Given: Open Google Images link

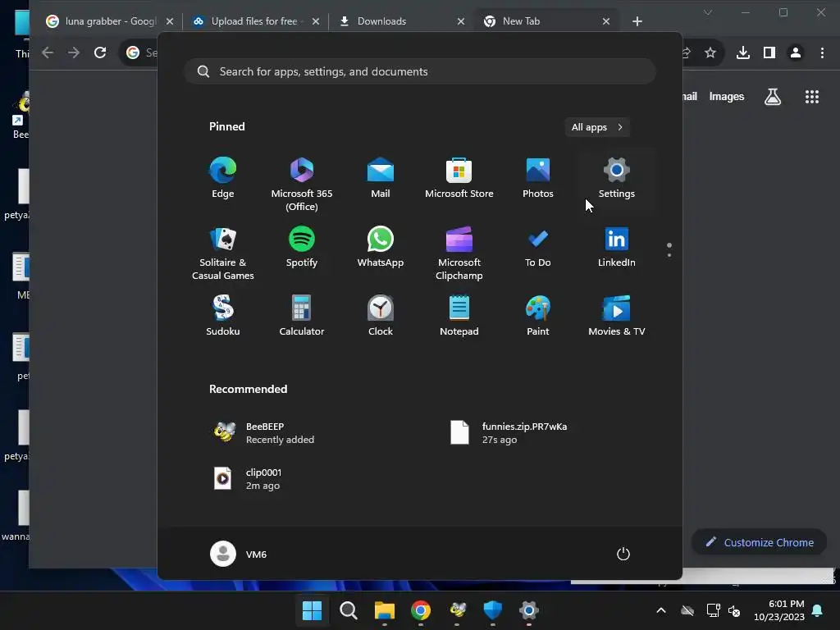Looking at the screenshot, I should pyautogui.click(x=727, y=97).
